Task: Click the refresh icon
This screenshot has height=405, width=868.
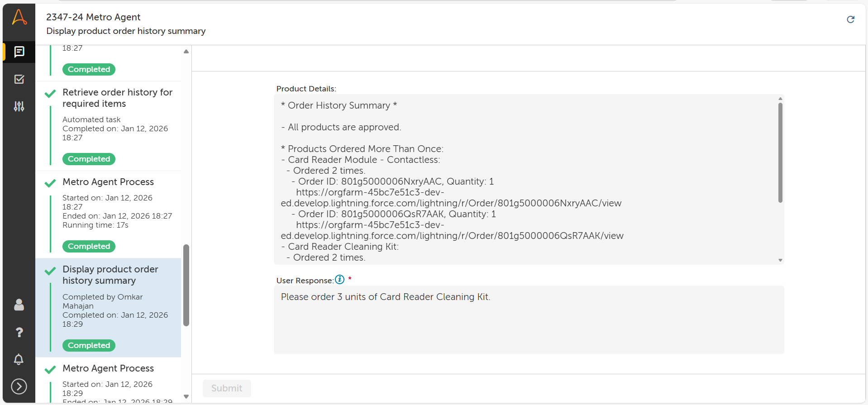Action: point(850,19)
